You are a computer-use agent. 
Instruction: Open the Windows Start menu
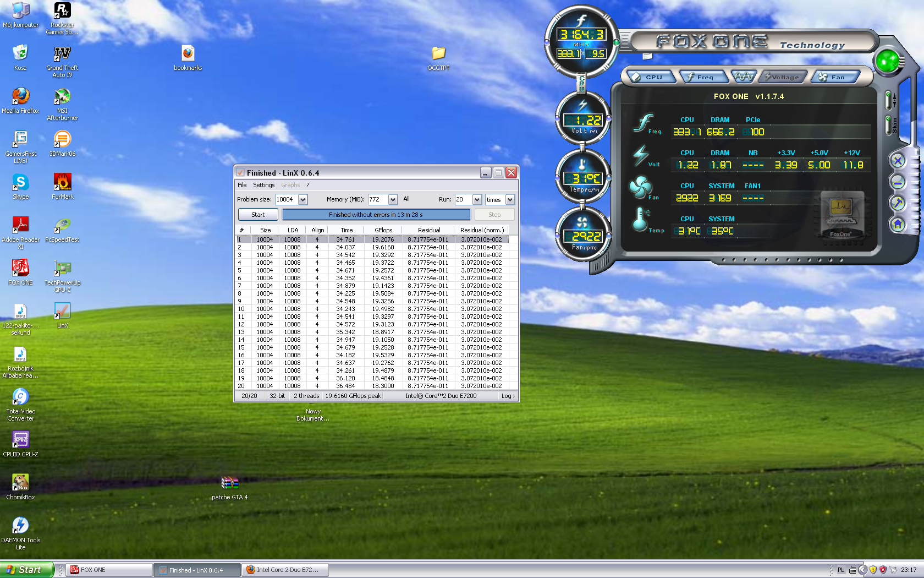pyautogui.click(x=26, y=570)
